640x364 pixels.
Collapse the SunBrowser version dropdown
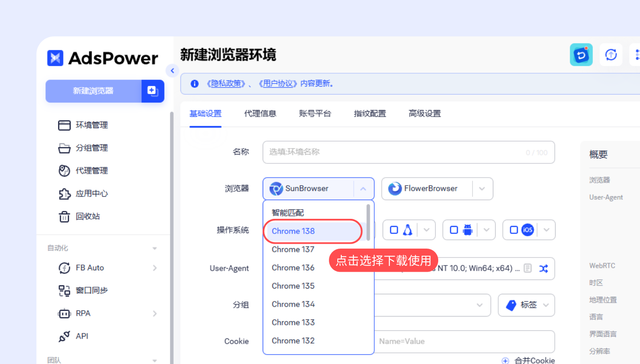pos(364,189)
